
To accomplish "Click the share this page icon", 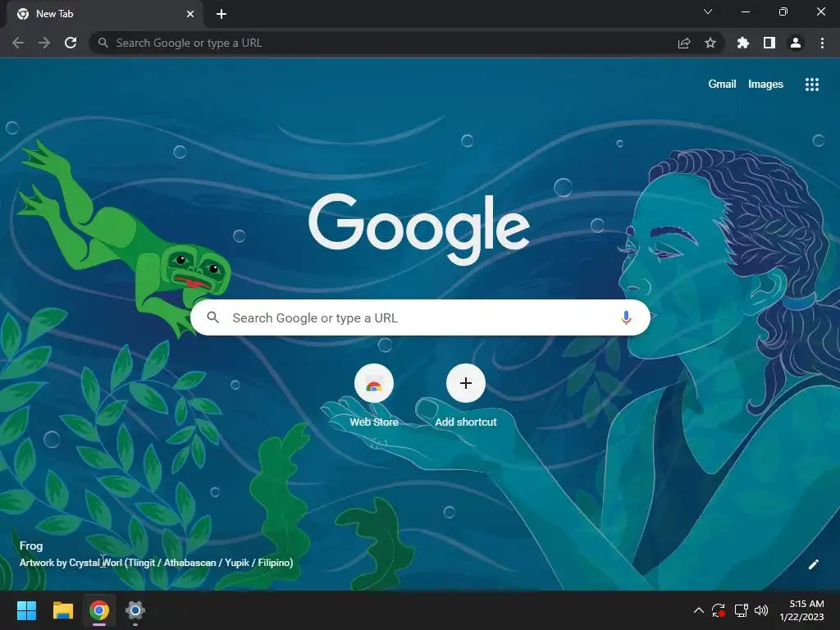I will pyautogui.click(x=684, y=43).
